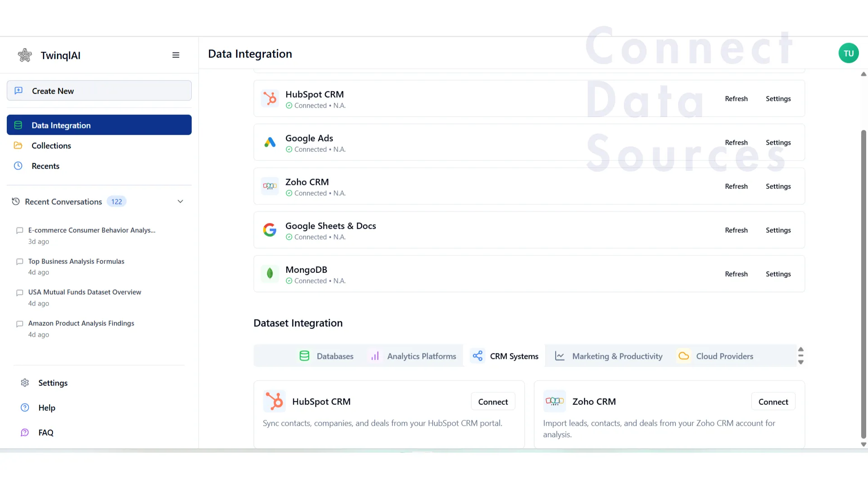The image size is (868, 488).
Task: Click the Zoho CRM logo icon
Action: pyautogui.click(x=269, y=186)
